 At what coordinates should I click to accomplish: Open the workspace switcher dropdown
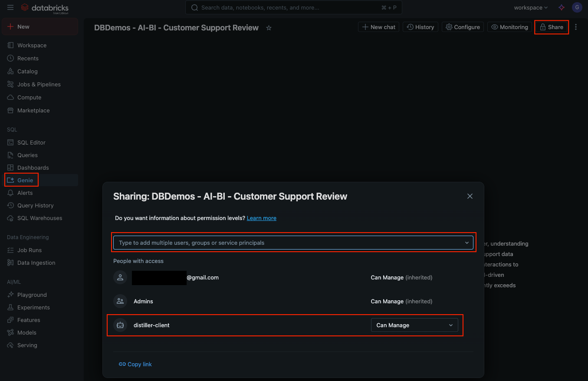530,8
